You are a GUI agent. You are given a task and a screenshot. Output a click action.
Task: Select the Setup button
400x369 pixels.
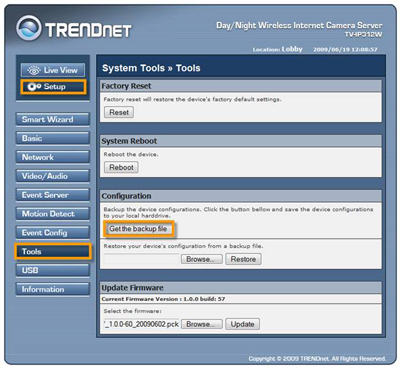53,87
